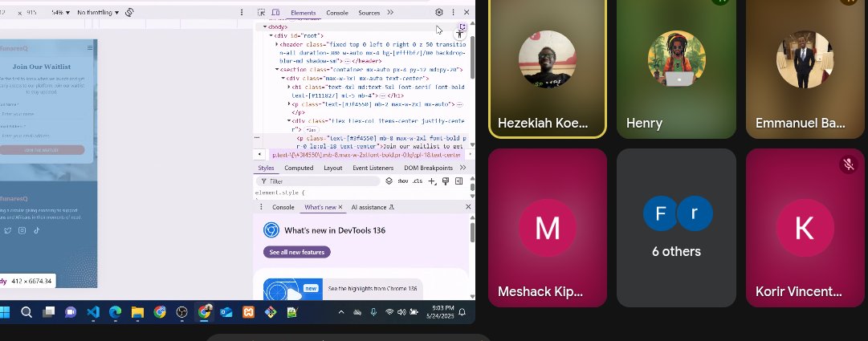Toggle the computed styles sidebar icon

pos(459,181)
